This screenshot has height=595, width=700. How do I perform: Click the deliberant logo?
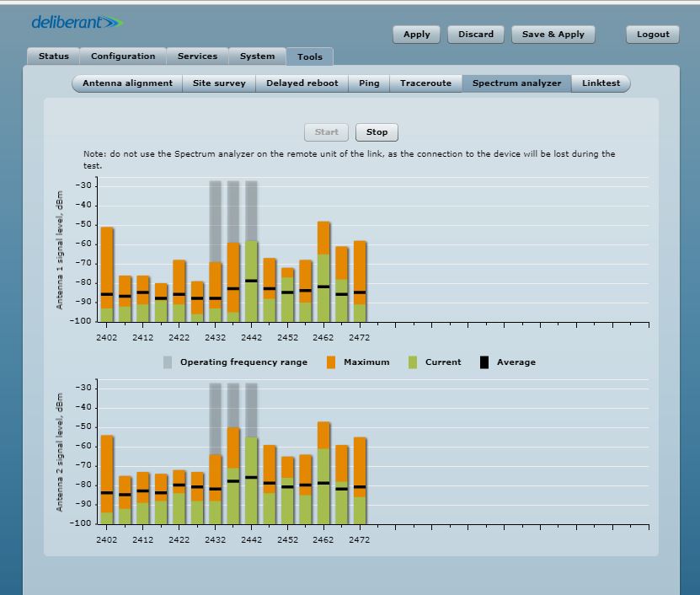(77, 22)
